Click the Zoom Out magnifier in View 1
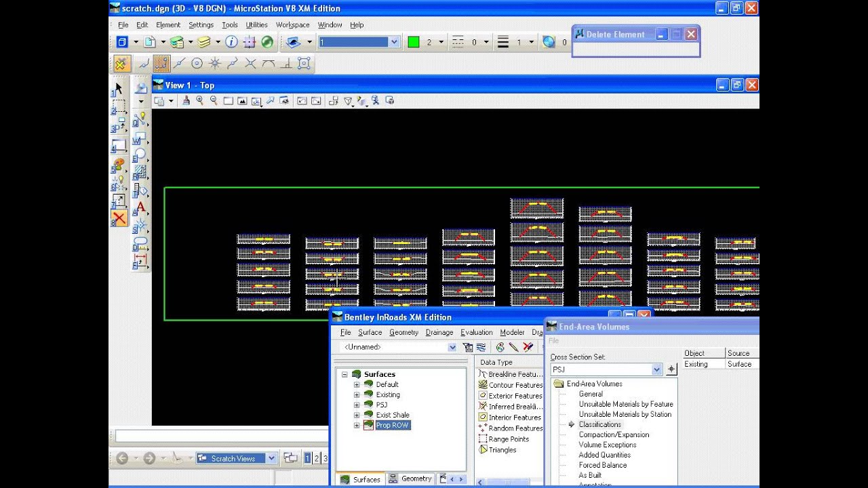Viewport: 868px width, 488px height. [x=214, y=100]
